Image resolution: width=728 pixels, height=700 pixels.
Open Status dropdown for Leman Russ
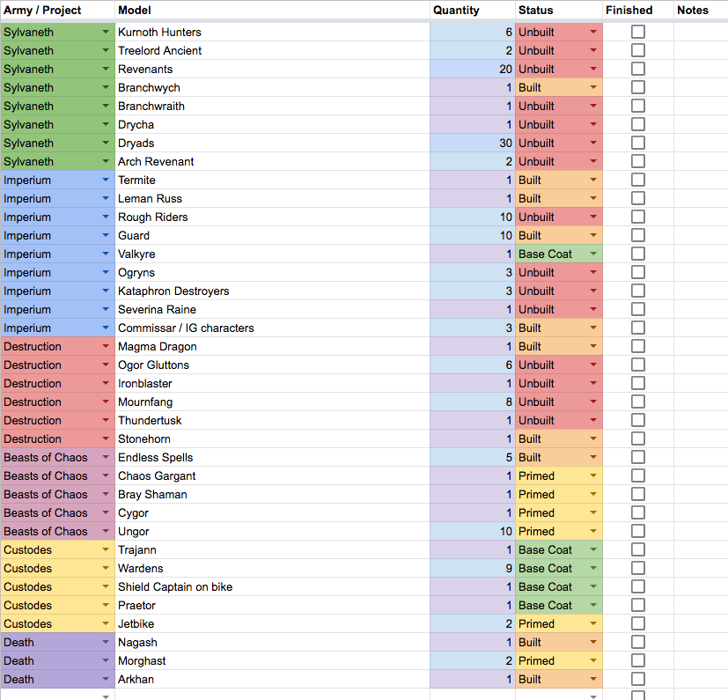(592, 198)
